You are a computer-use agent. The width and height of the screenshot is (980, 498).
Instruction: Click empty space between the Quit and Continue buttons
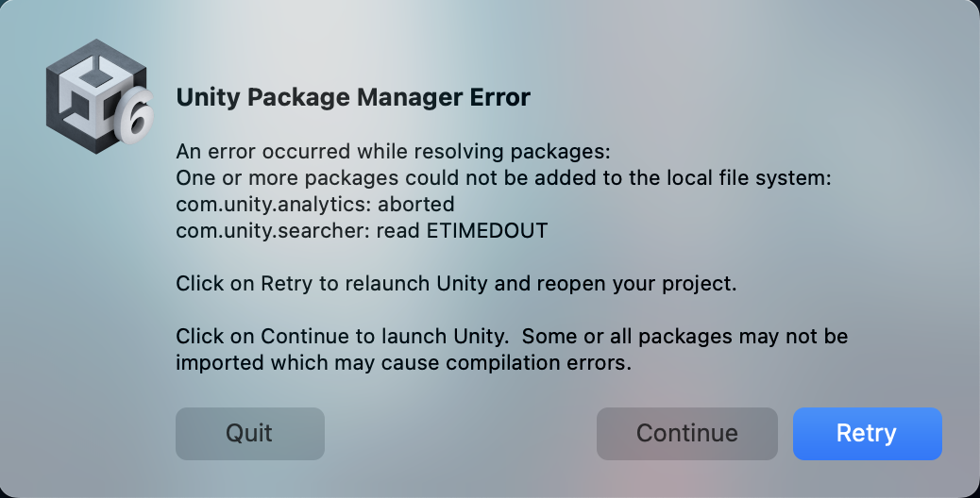coord(460,434)
